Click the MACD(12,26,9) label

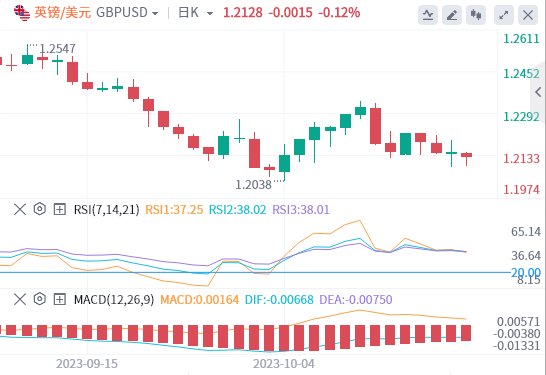pyautogui.click(x=114, y=299)
